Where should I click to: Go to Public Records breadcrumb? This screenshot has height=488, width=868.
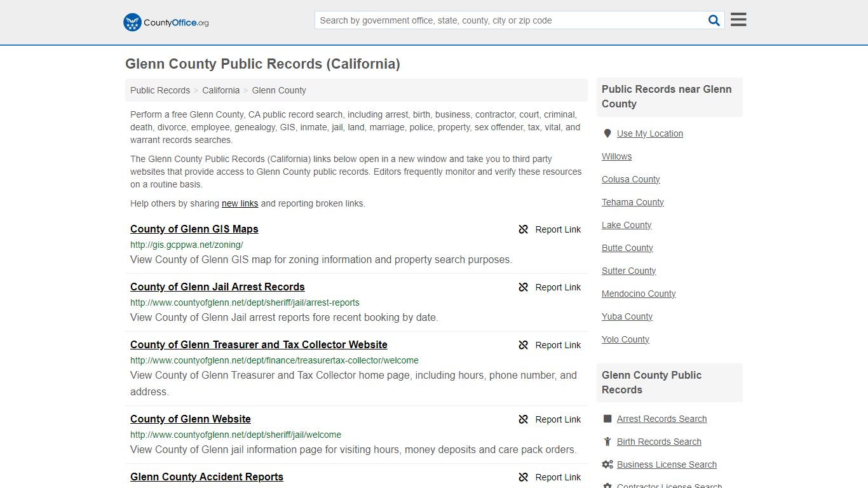click(160, 90)
